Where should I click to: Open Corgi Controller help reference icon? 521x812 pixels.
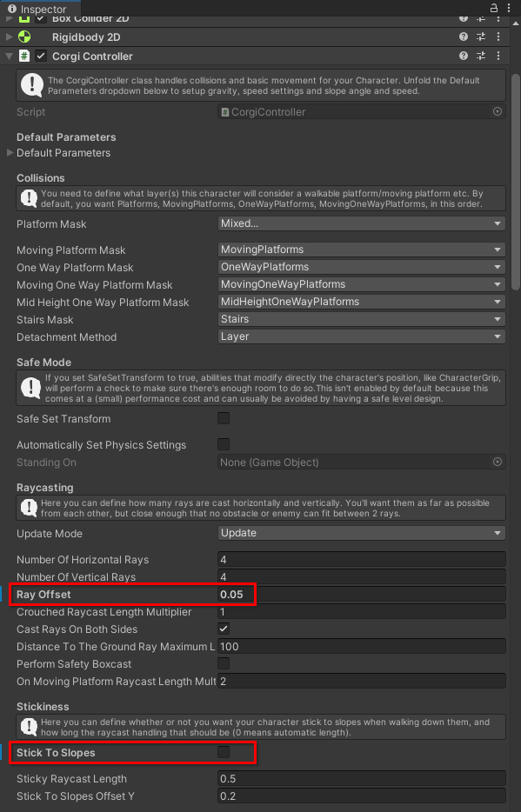point(464,56)
